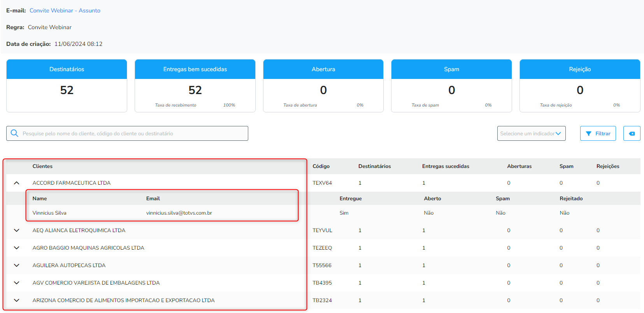The width and height of the screenshot is (644, 313).
Task: Click the Destinatários column header in table
Action: (374, 166)
